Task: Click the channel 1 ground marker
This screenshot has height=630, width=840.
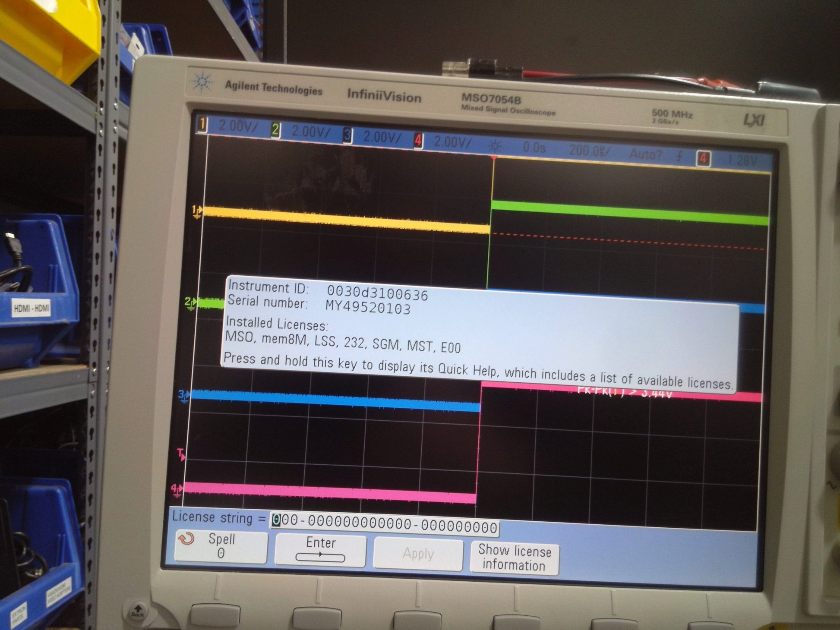Action: coord(197,211)
